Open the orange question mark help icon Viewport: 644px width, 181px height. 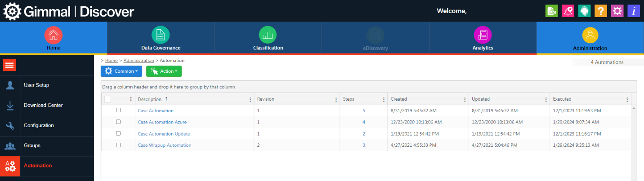tap(601, 11)
